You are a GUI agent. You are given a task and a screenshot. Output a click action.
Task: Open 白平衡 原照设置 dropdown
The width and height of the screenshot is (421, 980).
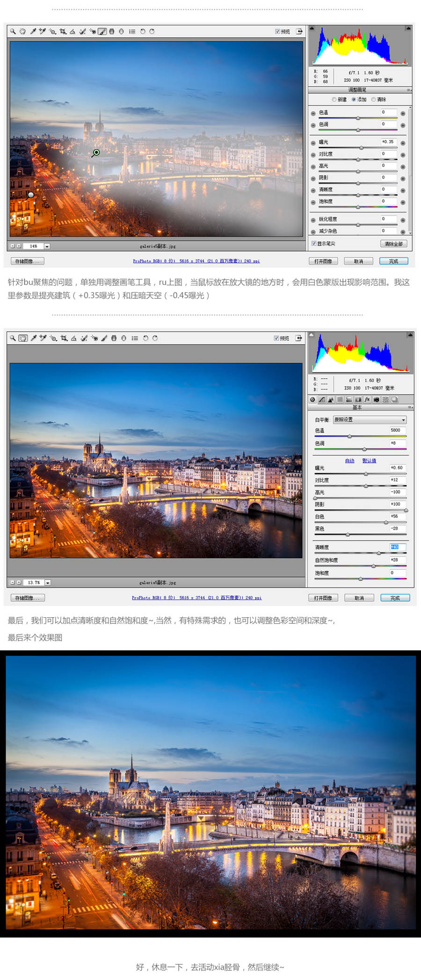[370, 419]
